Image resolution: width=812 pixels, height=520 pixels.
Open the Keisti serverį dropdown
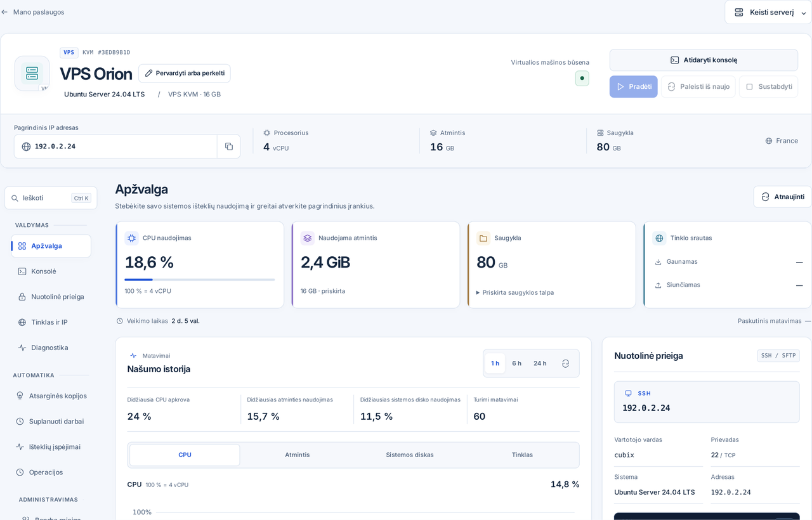pyautogui.click(x=768, y=12)
